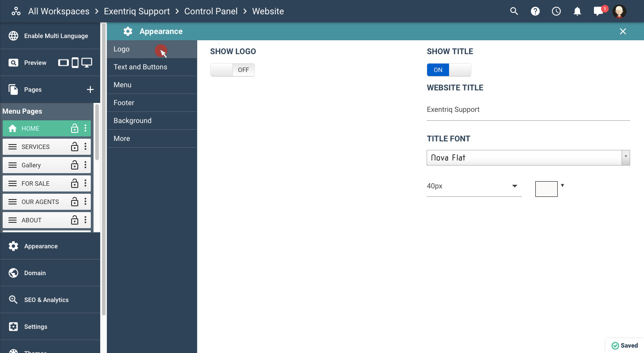Open the recent activity clock icon

point(556,12)
